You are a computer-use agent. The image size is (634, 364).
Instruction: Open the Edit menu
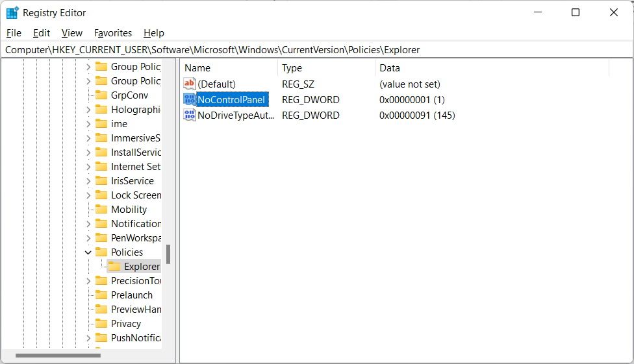pos(42,33)
